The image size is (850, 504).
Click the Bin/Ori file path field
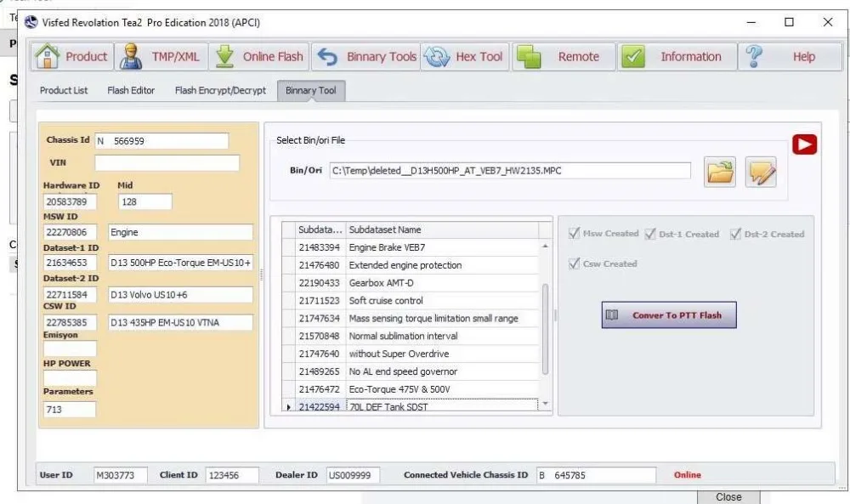point(510,171)
